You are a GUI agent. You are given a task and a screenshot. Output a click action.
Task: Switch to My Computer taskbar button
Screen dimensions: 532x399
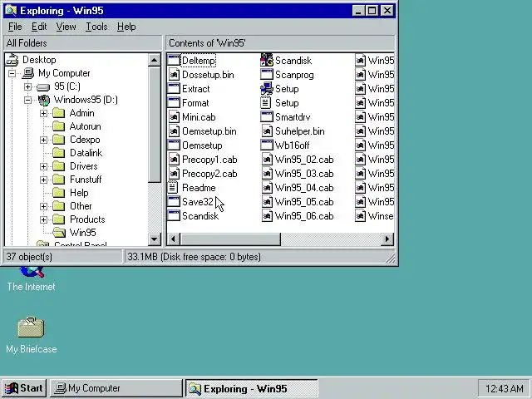point(116,388)
